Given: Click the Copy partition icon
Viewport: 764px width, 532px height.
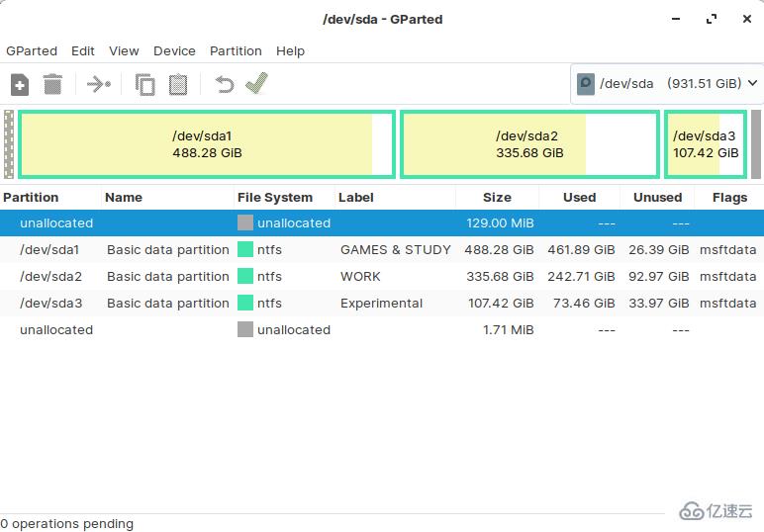Looking at the screenshot, I should click(144, 85).
